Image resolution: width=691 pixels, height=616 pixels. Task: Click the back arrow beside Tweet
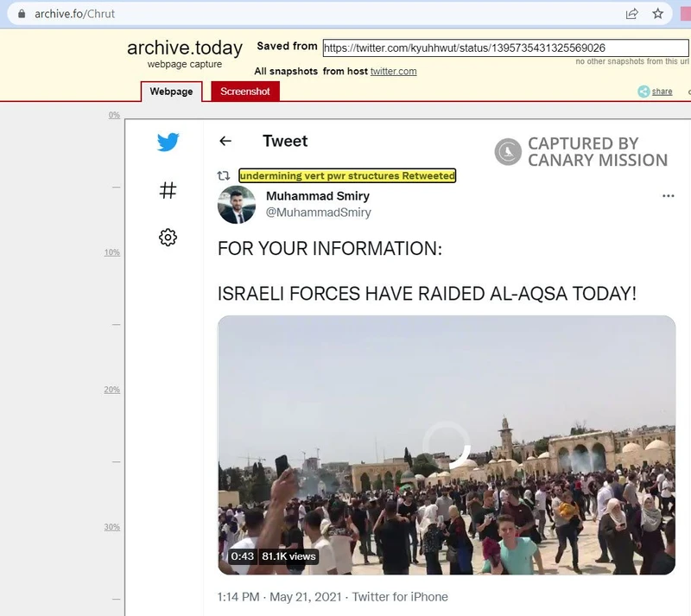point(225,142)
